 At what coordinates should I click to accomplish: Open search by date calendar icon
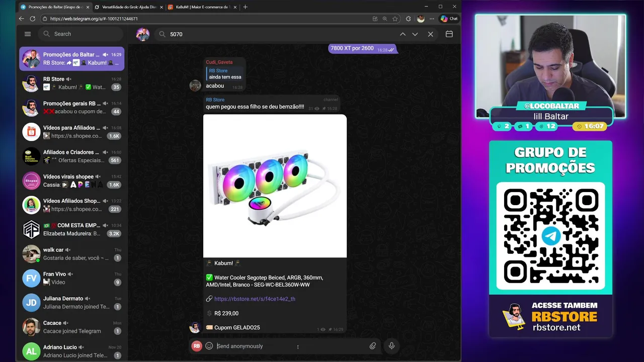pyautogui.click(x=449, y=34)
